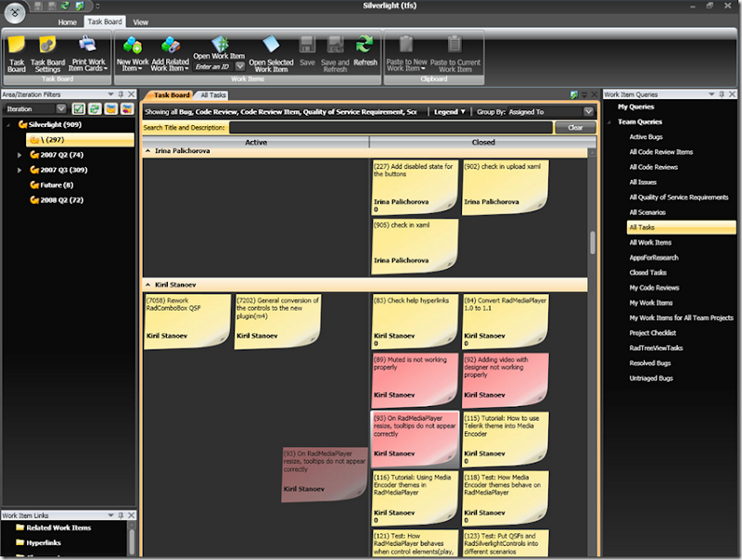Open the round application menu button
Viewport: 742px width, 560px height.
point(15,13)
